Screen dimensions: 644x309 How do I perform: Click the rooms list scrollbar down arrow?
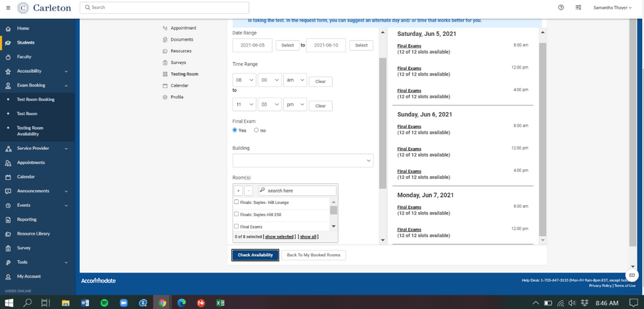(333, 226)
